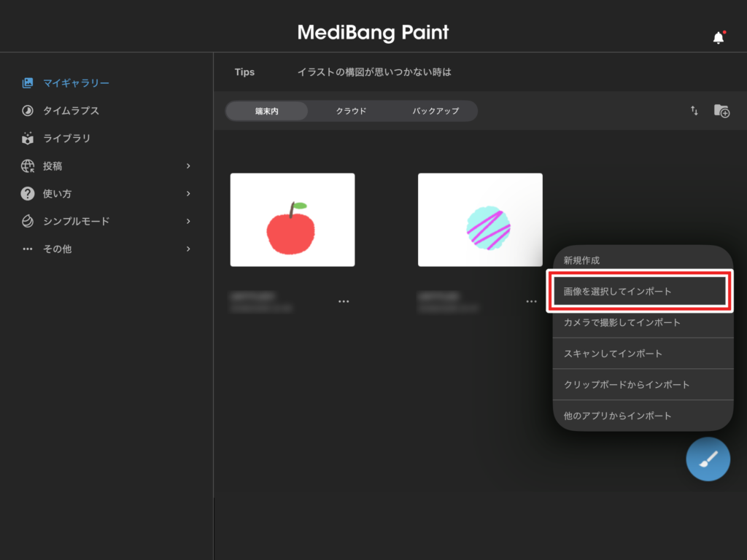Open the red apple artwork thumbnail
747x560 pixels.
[293, 219]
